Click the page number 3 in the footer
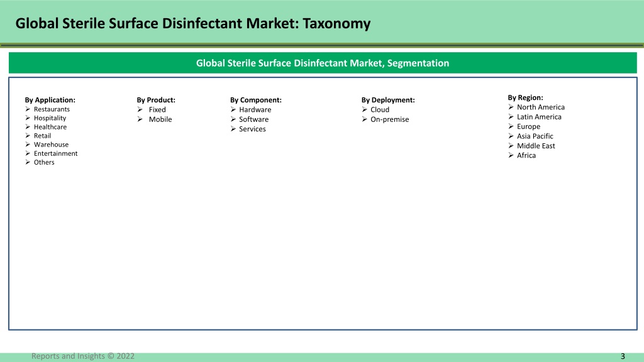 coord(623,356)
